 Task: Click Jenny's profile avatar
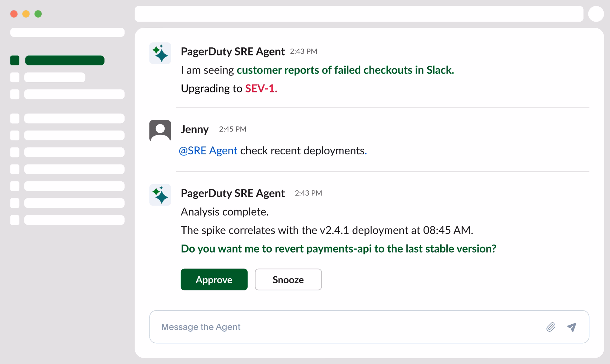point(160,131)
